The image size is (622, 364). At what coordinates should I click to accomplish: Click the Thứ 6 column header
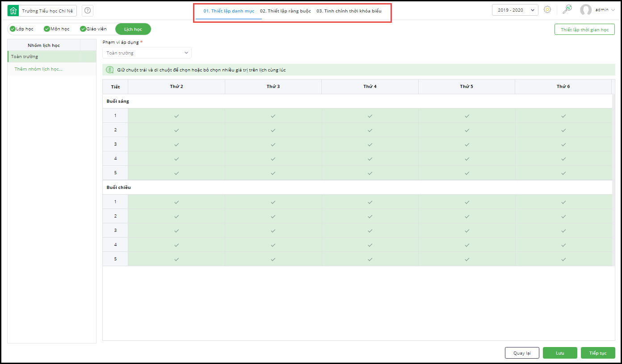point(563,87)
